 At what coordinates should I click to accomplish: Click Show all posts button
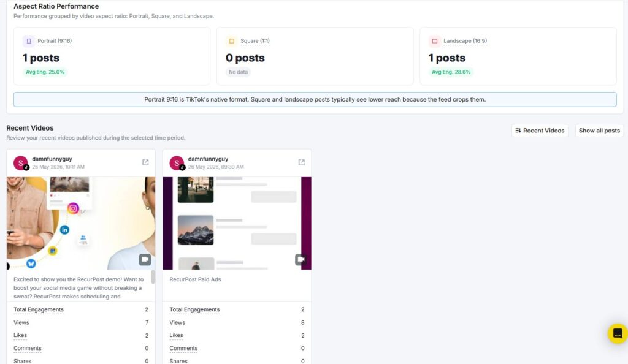pyautogui.click(x=599, y=131)
